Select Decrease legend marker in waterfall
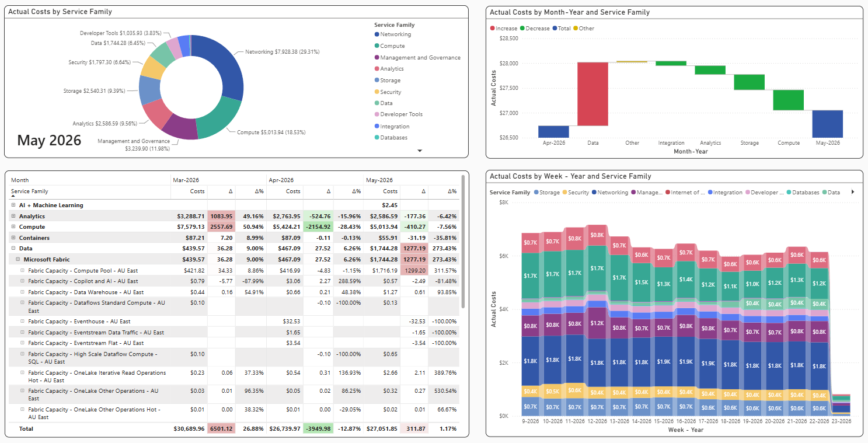This screenshot has height=443, width=868. [522, 29]
